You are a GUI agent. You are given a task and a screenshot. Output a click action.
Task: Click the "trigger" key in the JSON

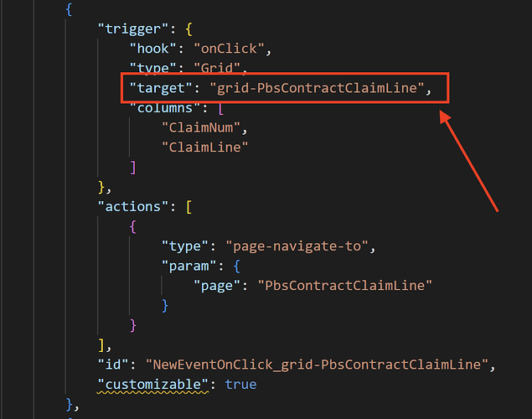click(132, 28)
